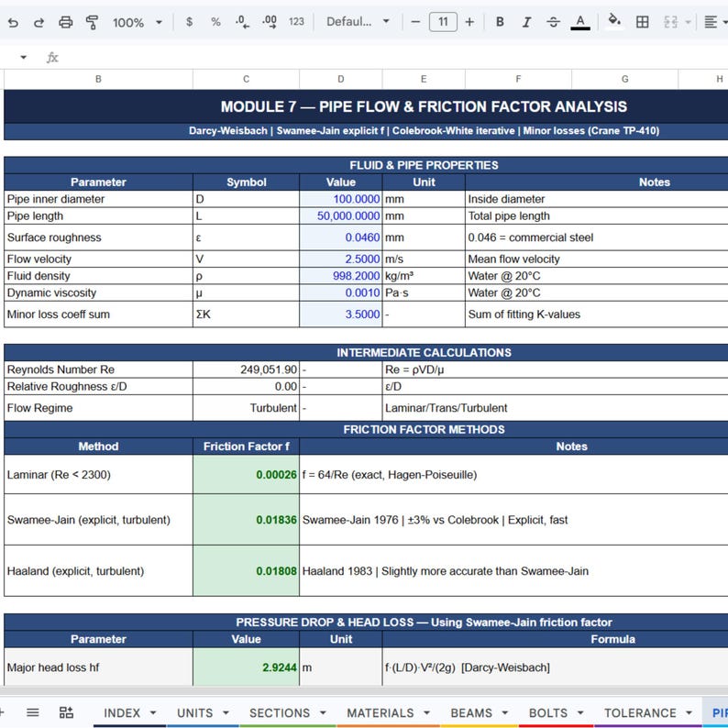Open TOLERANCE tab dropdown arrow
728x728 pixels.
pyautogui.click(x=689, y=712)
